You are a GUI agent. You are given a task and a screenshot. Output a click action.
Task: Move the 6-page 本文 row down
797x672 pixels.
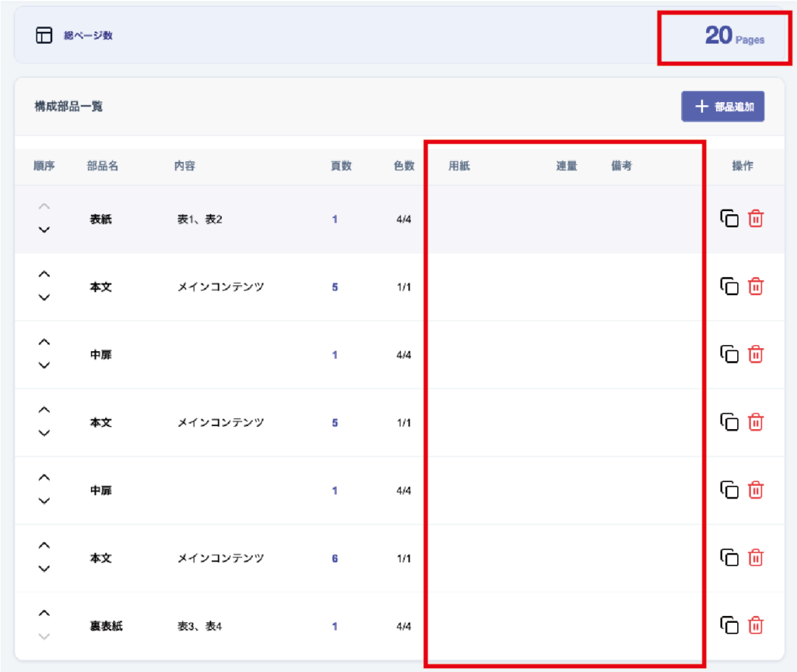click(x=44, y=568)
